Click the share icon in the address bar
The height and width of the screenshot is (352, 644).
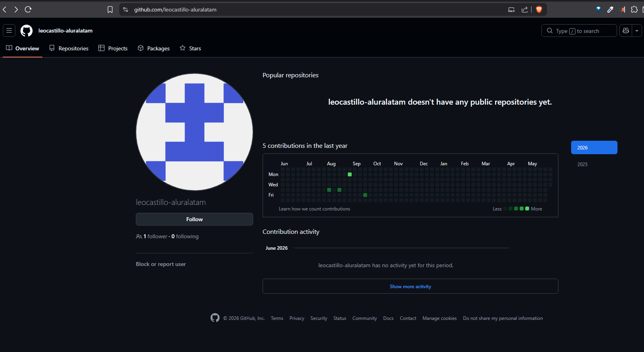(x=525, y=10)
